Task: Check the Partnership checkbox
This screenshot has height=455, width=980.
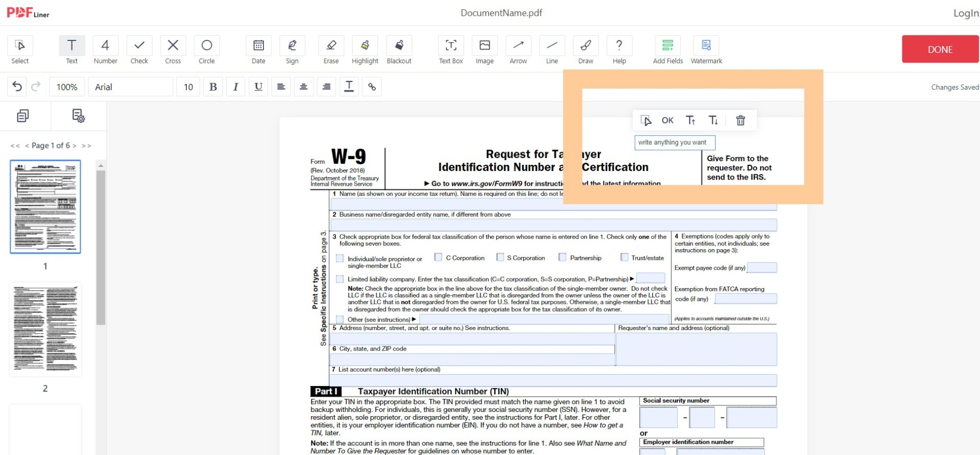Action: 563,257
